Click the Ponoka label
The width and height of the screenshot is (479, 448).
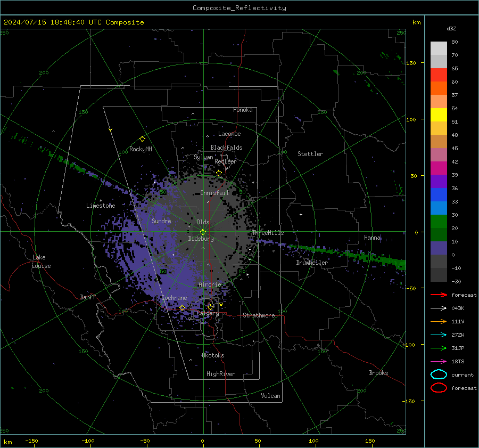243,110
